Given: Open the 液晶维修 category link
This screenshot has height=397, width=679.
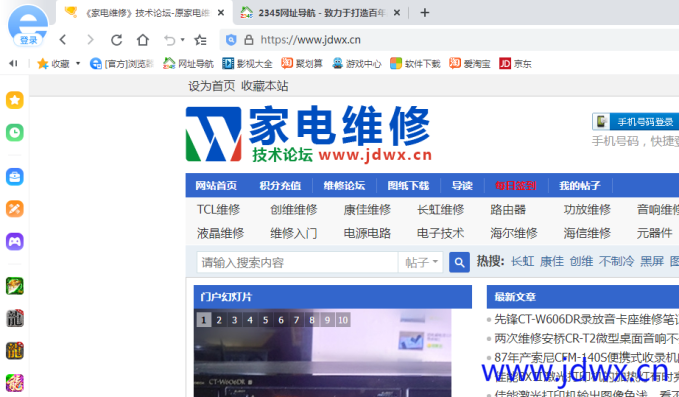Looking at the screenshot, I should tap(220, 233).
